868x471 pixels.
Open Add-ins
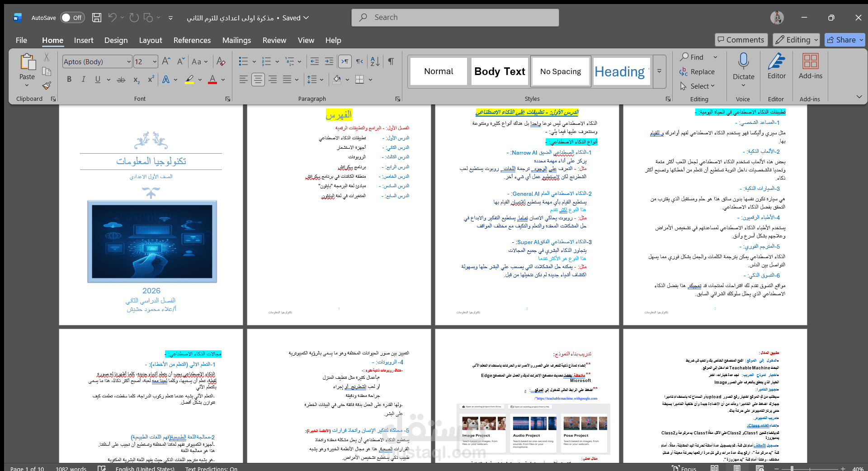(810, 67)
